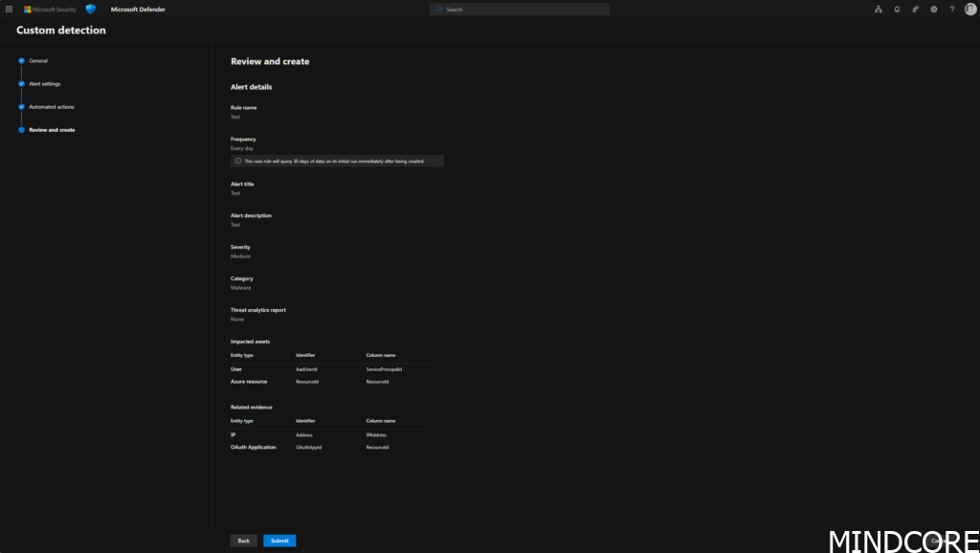This screenshot has width=980, height=553.
Task: Click the 'Every day' frequency value
Action: (242, 148)
